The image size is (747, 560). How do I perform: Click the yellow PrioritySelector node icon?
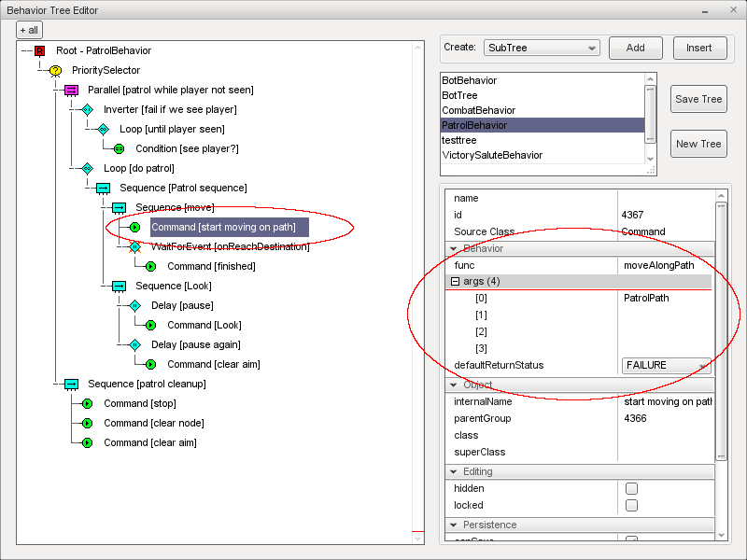pos(56,70)
